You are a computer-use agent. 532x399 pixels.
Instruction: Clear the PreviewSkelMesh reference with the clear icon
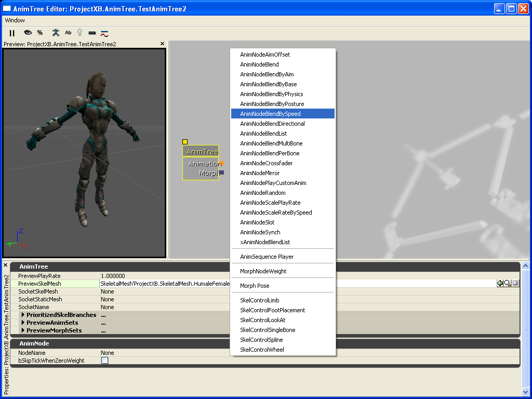[516, 283]
